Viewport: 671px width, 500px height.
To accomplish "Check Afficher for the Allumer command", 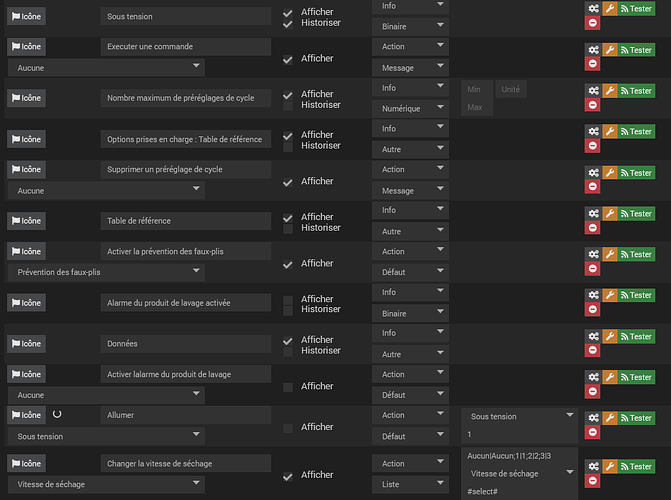I will (288, 427).
